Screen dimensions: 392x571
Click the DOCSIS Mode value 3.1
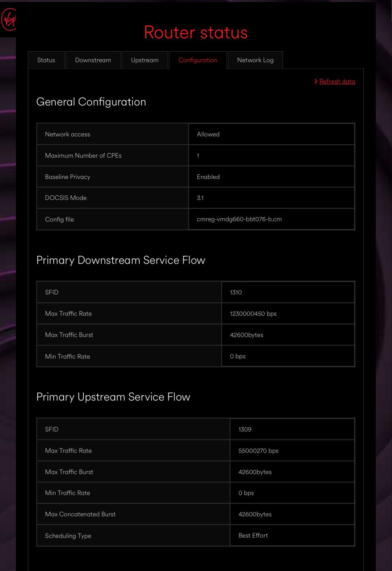[200, 198]
